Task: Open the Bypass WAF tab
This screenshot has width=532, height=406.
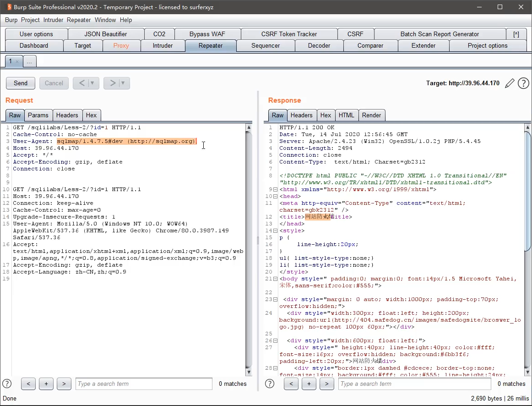Action: click(207, 34)
